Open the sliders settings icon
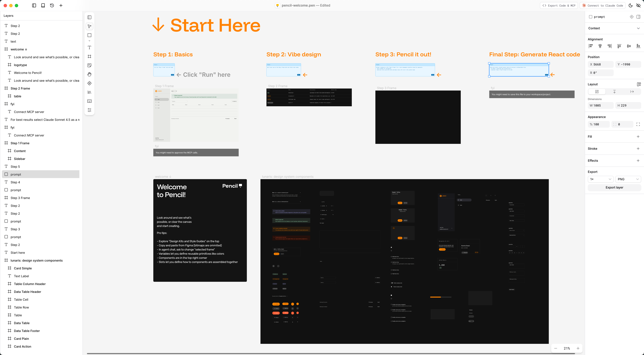644x355 pixels. click(x=89, y=110)
